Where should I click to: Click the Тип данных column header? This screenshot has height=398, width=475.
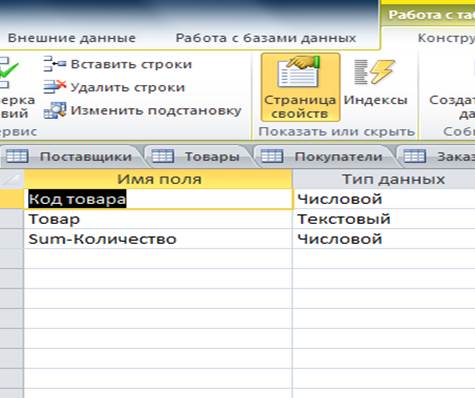384,179
